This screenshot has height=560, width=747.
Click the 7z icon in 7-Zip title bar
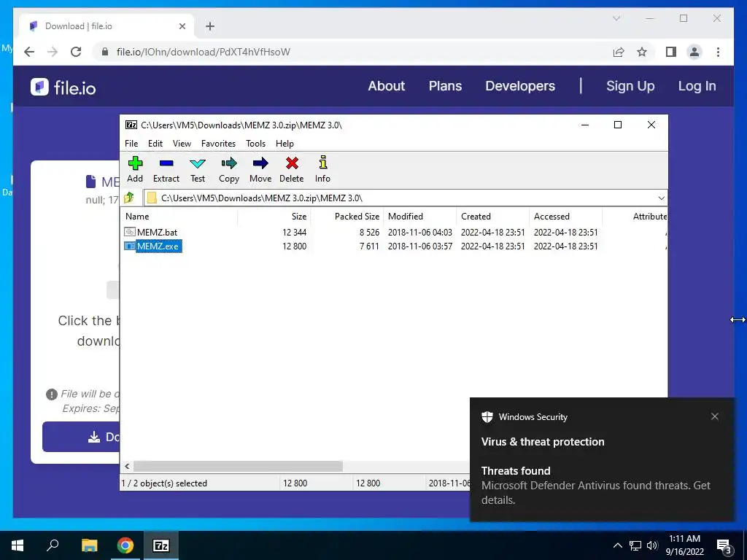(131, 125)
